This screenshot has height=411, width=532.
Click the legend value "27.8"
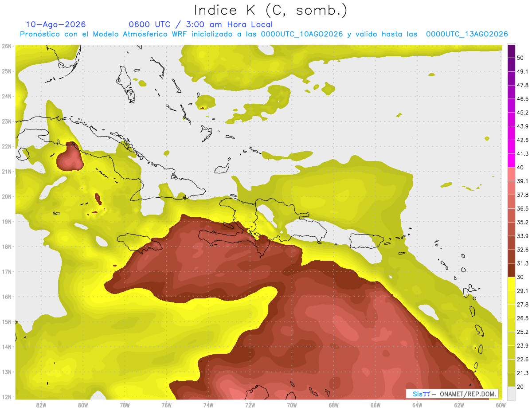[x=523, y=304]
